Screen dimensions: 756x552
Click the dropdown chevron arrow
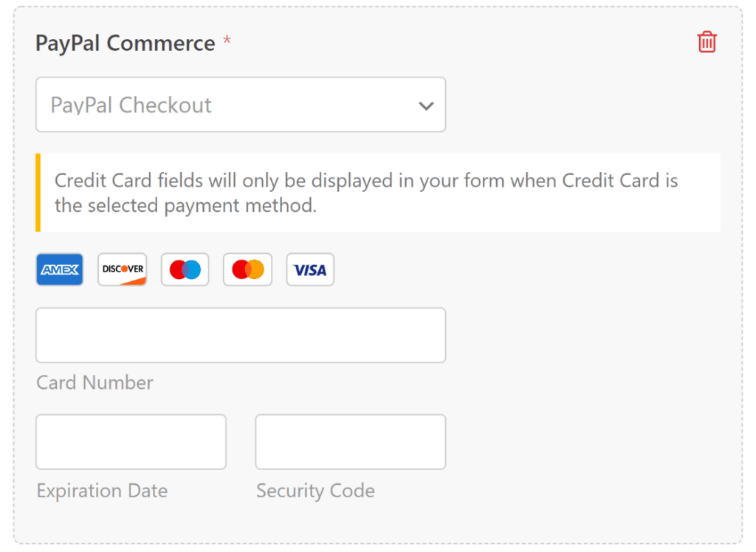(x=426, y=106)
